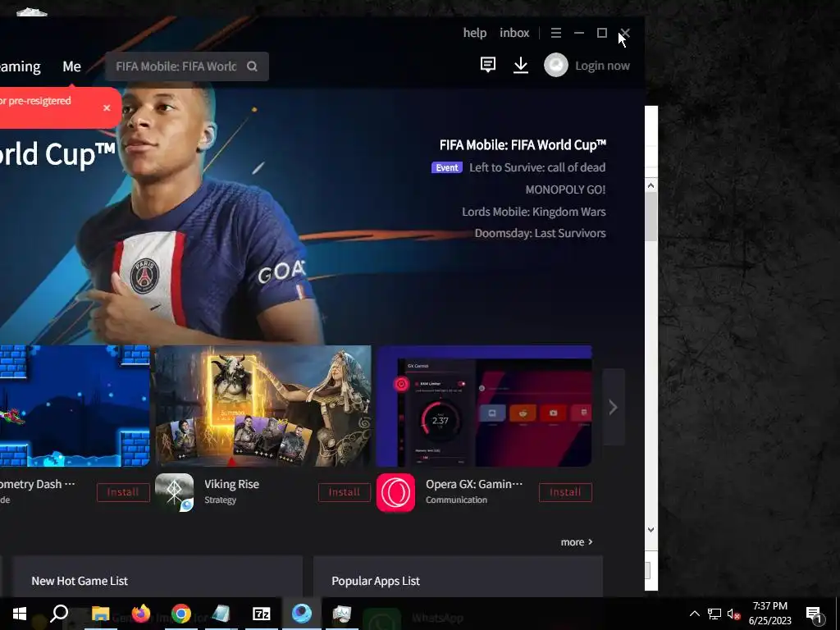Click the FIFA Mobile search field
This screenshot has height=630, width=840.
(x=187, y=66)
